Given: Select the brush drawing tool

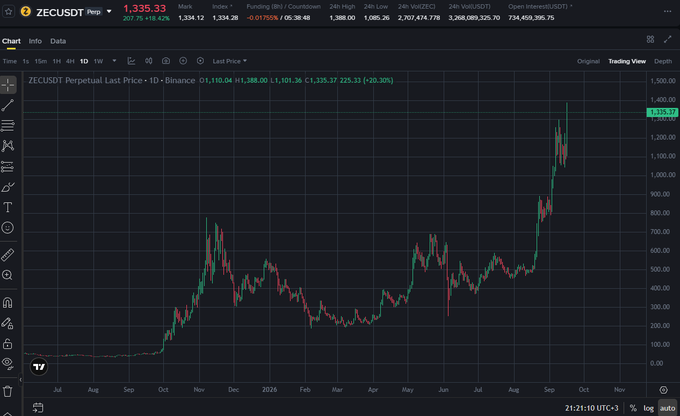Looking at the screenshot, I should [x=8, y=187].
